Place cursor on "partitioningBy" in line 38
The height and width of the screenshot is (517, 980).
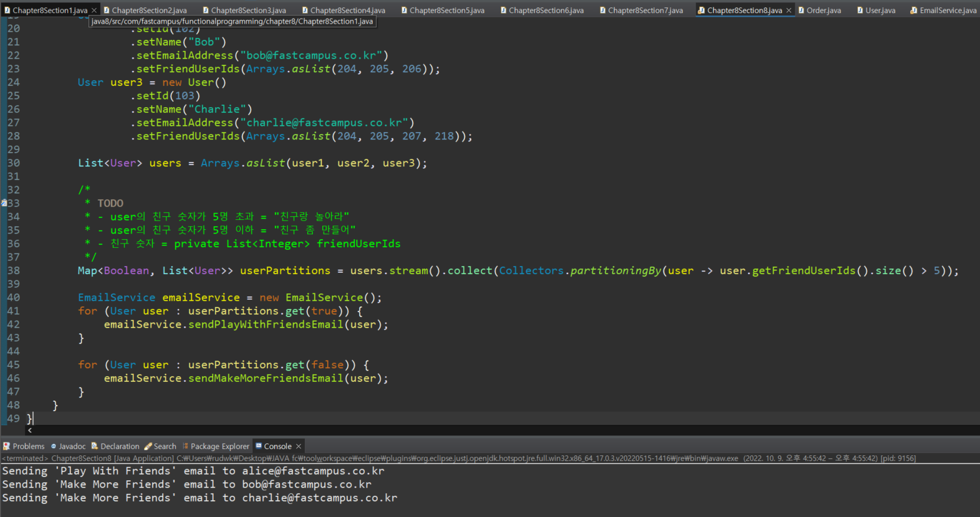click(x=615, y=270)
